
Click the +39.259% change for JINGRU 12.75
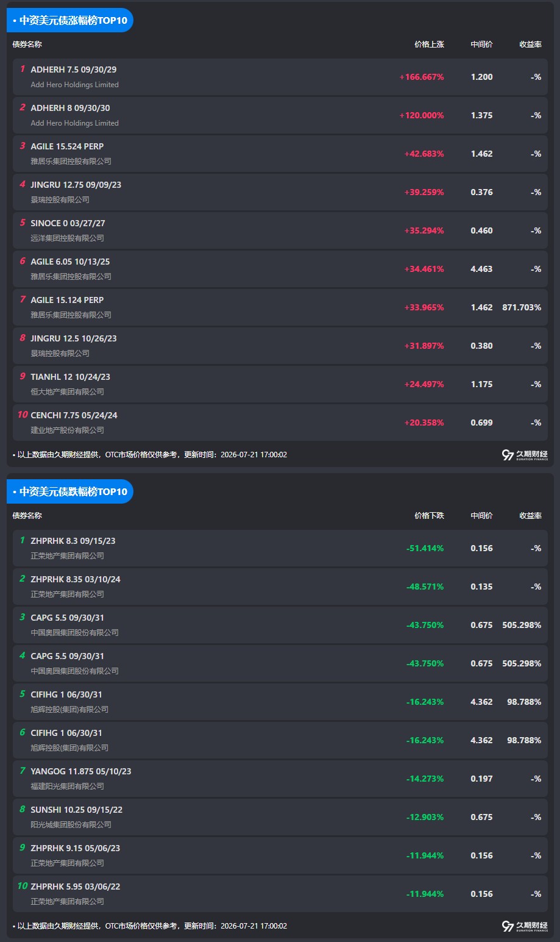(x=424, y=192)
